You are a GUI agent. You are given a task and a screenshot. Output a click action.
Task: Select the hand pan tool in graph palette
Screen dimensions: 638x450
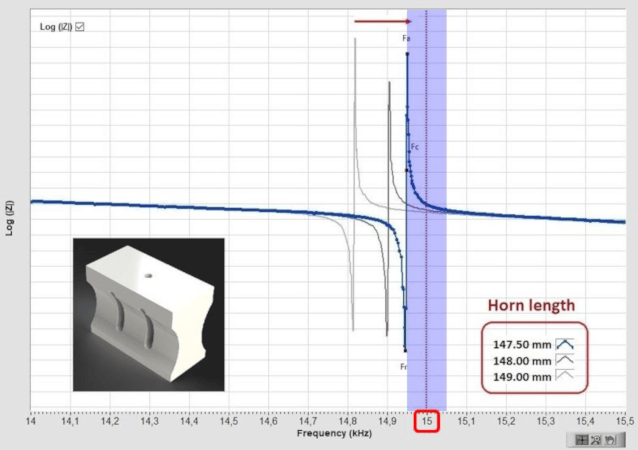point(610,440)
